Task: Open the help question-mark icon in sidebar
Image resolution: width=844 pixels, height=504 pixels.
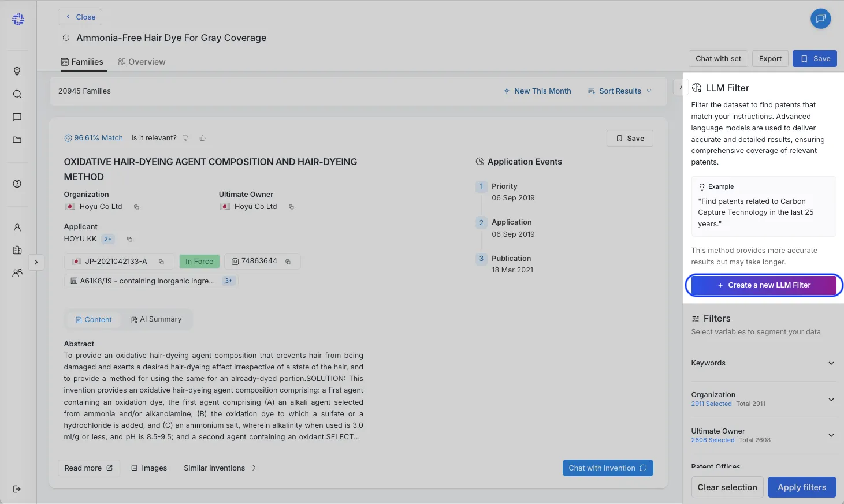Action: (x=17, y=184)
